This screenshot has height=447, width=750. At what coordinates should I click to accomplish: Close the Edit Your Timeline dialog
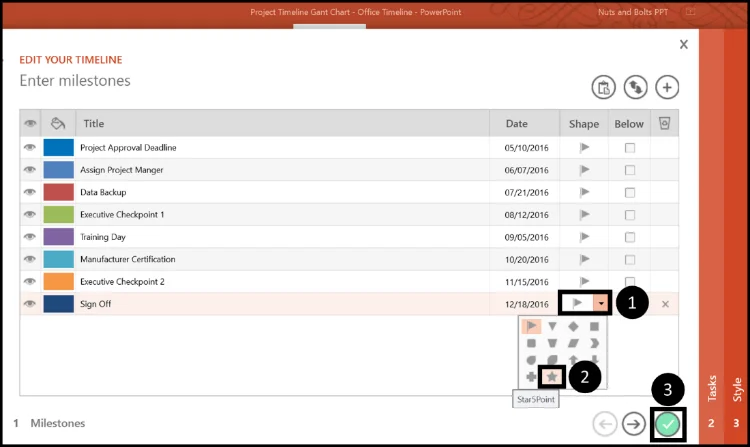(684, 44)
